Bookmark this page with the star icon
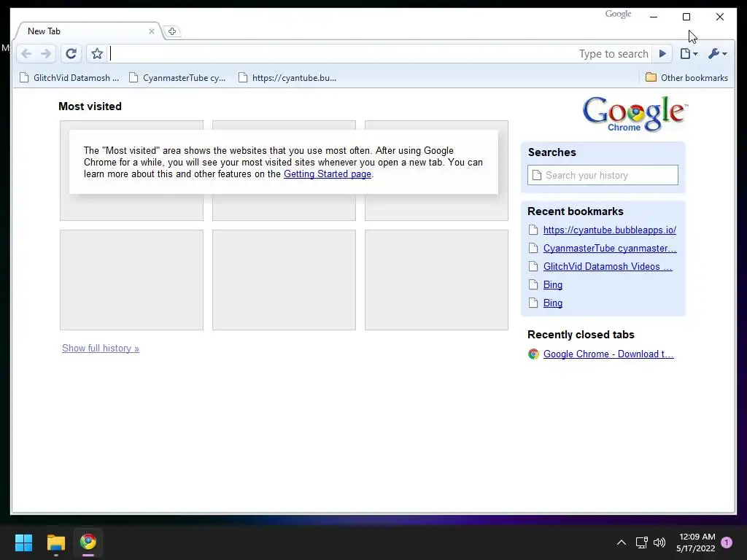Viewport: 747px width, 560px height. point(97,54)
